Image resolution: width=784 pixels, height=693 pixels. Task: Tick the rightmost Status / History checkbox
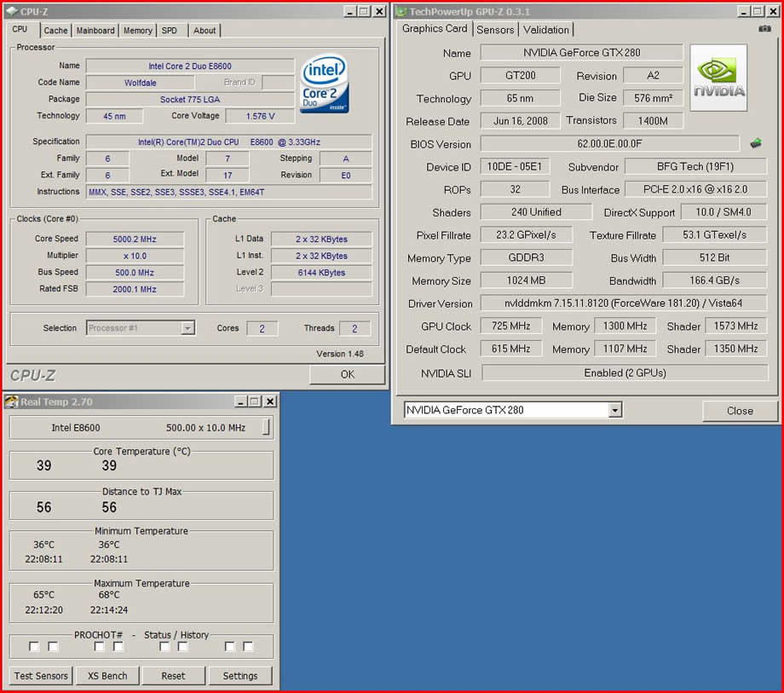pyautogui.click(x=248, y=647)
